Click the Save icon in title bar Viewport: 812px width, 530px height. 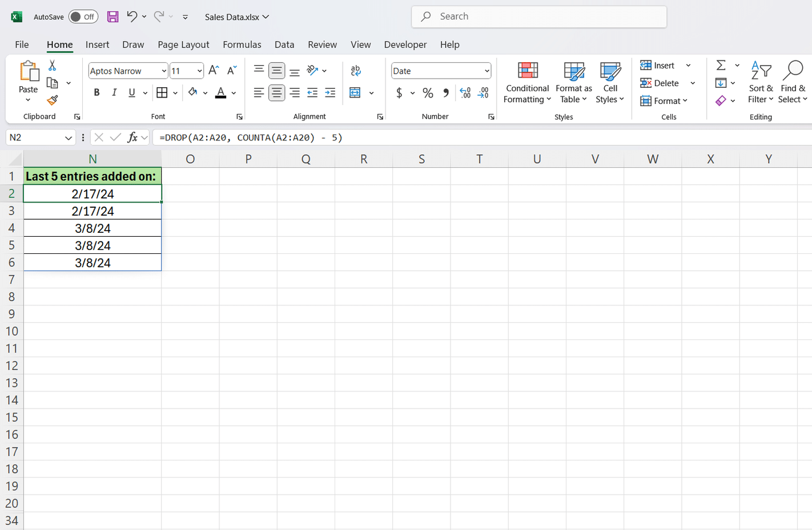click(x=113, y=17)
